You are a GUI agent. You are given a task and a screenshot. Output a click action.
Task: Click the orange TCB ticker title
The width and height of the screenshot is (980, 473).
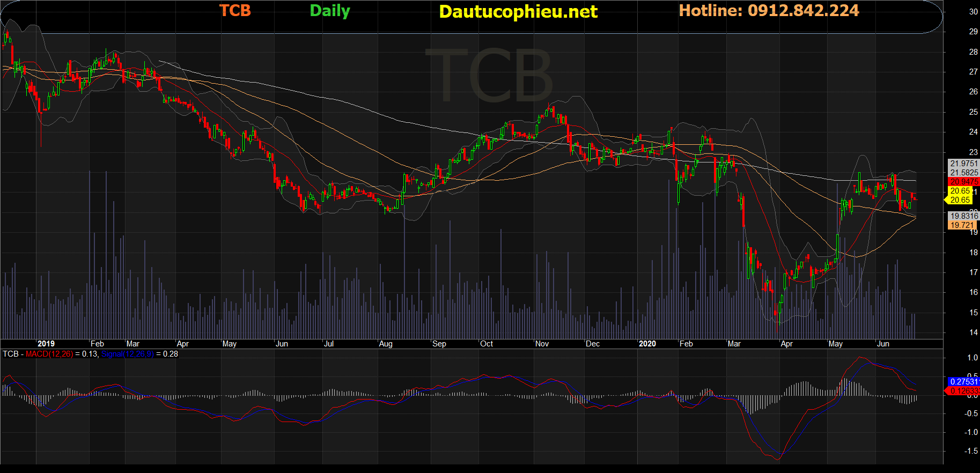(x=235, y=11)
